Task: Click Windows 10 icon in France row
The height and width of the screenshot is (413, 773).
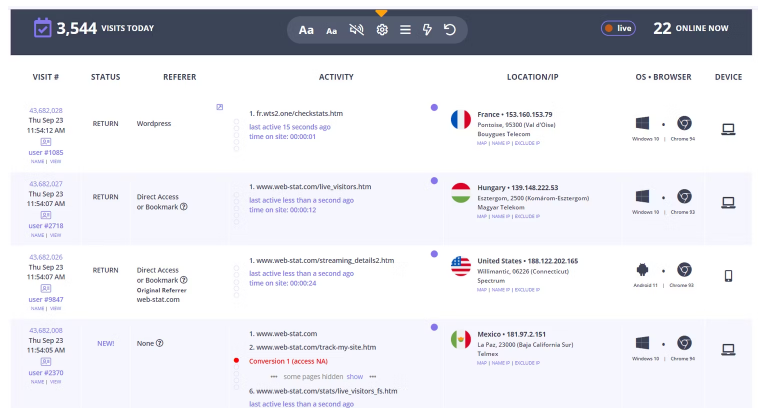Action: [x=642, y=123]
